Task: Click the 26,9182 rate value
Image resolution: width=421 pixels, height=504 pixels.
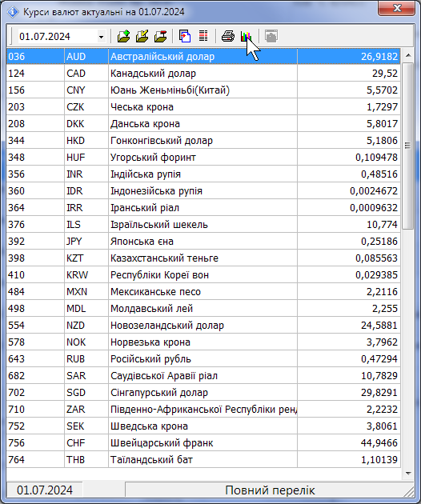Action: [379, 57]
